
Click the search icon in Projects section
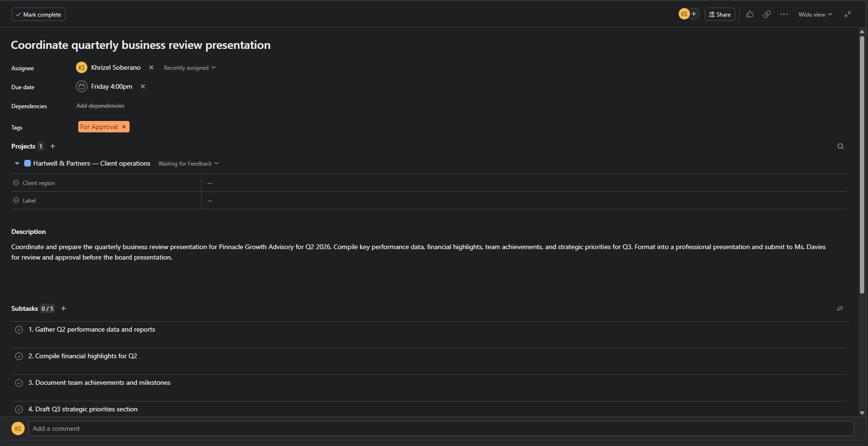(840, 146)
